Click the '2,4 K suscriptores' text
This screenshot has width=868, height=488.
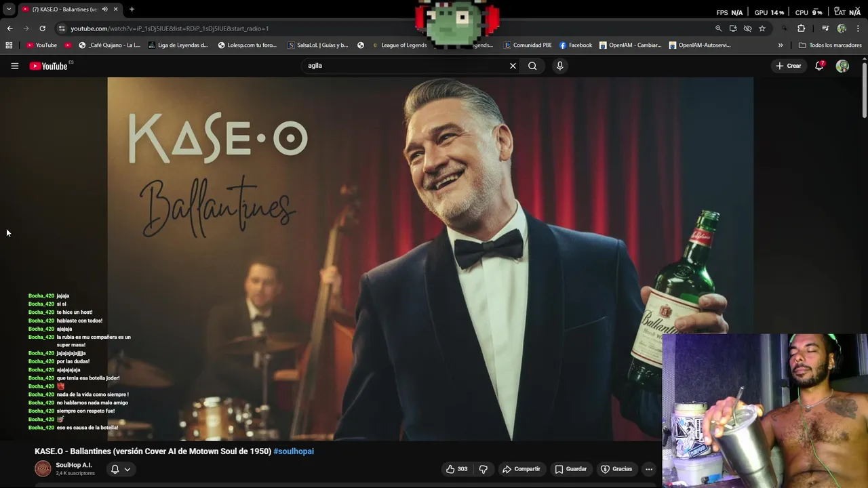75,473
